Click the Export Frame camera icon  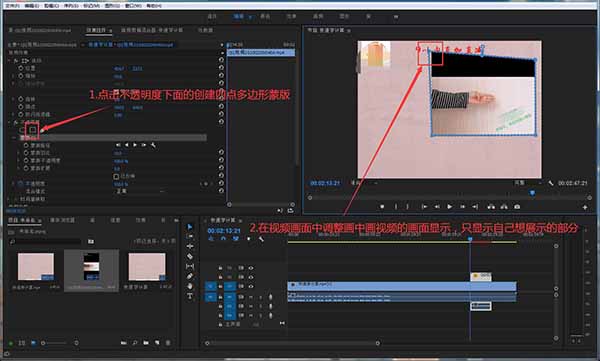click(517, 207)
